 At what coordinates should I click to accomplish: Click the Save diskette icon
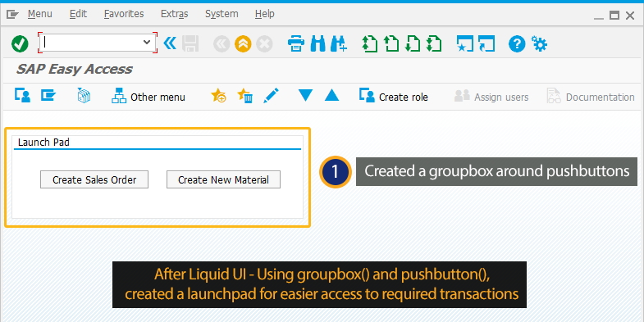190,43
